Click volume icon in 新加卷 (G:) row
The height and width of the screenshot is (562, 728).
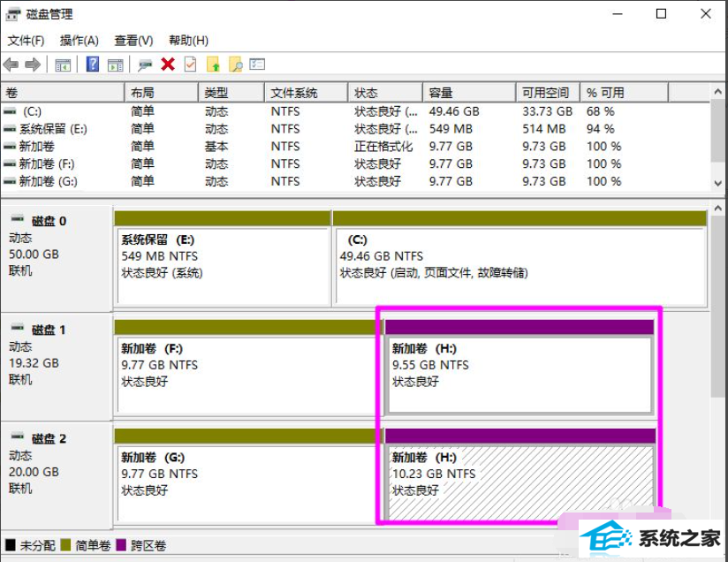(x=10, y=182)
